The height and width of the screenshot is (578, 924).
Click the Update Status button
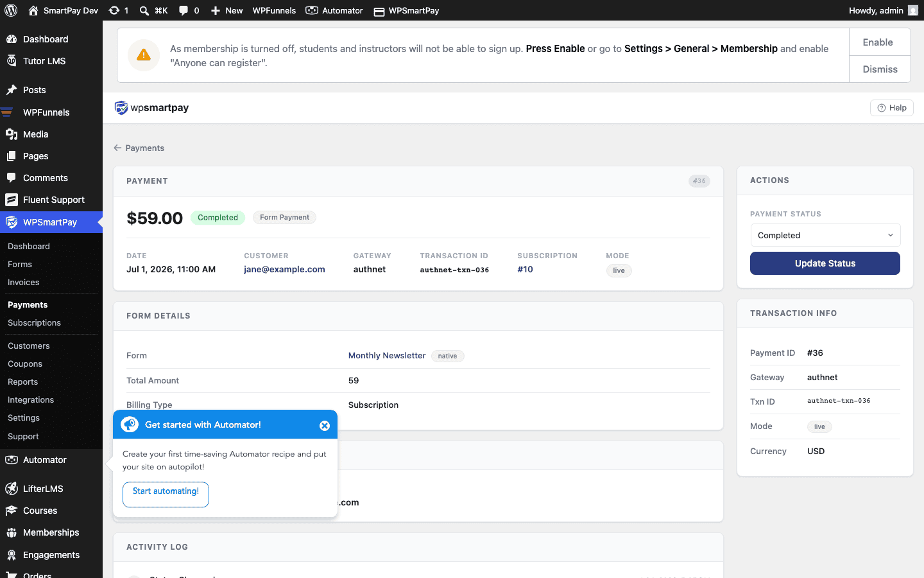[825, 263]
